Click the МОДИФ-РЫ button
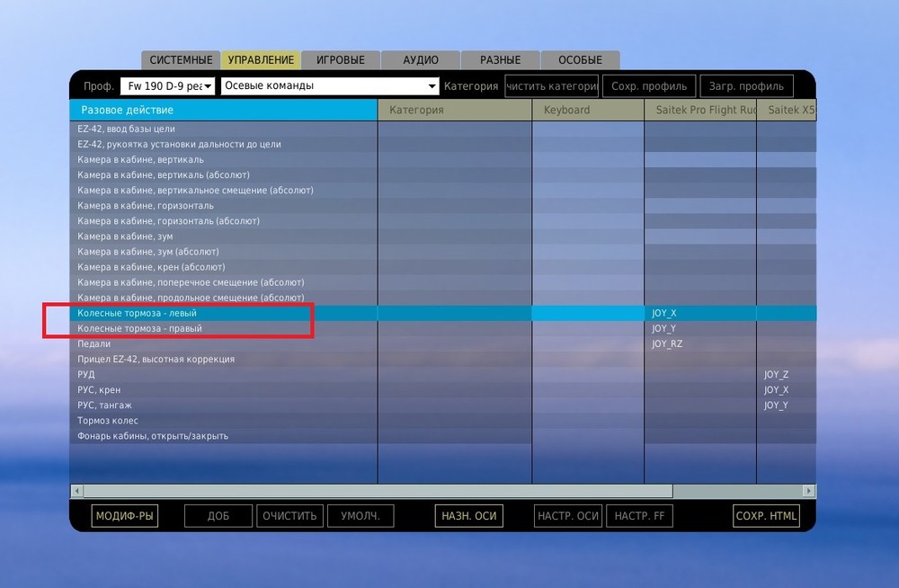 pos(124,516)
